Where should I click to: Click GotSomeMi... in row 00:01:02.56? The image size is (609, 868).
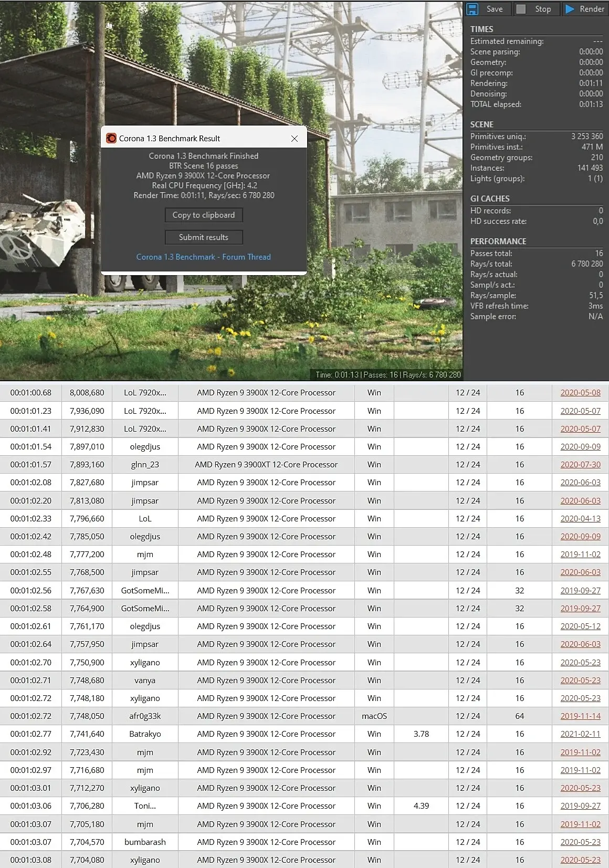pyautogui.click(x=145, y=590)
